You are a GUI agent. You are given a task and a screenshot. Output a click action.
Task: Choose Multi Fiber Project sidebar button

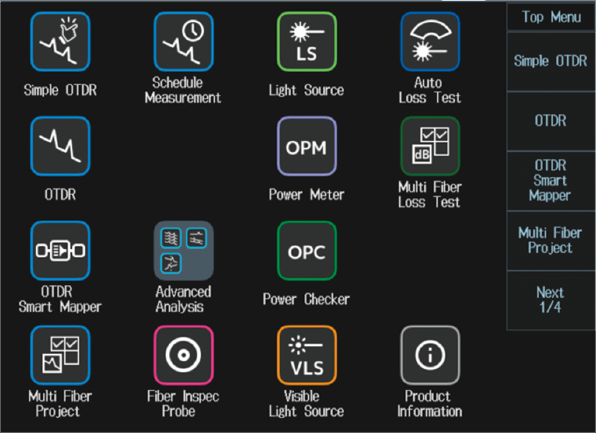551,241
